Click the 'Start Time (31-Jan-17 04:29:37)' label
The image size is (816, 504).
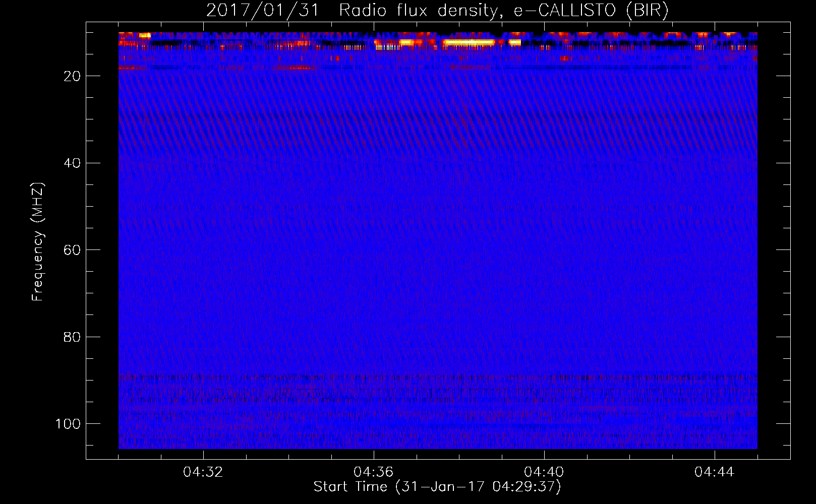click(437, 487)
